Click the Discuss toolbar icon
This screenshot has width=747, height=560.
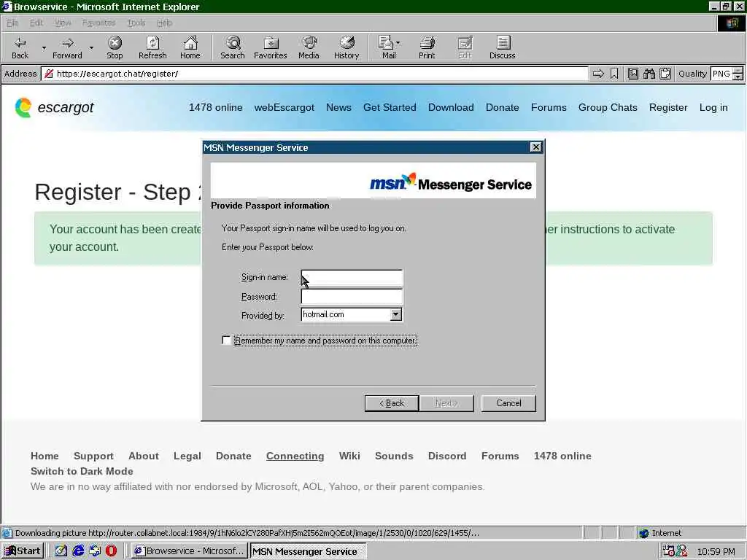(x=503, y=43)
